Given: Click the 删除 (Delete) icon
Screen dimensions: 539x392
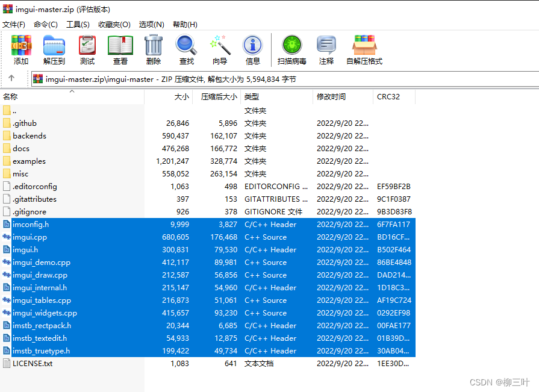Looking at the screenshot, I should tap(153, 50).
